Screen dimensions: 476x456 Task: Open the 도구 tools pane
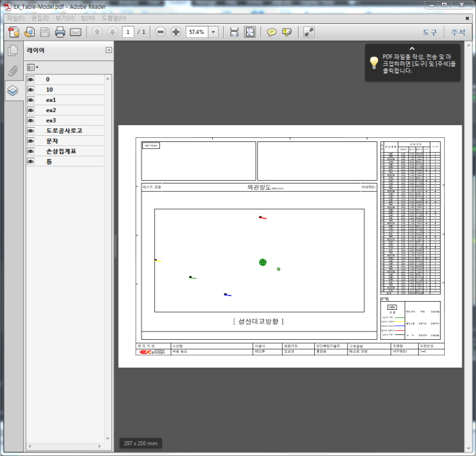click(x=430, y=32)
